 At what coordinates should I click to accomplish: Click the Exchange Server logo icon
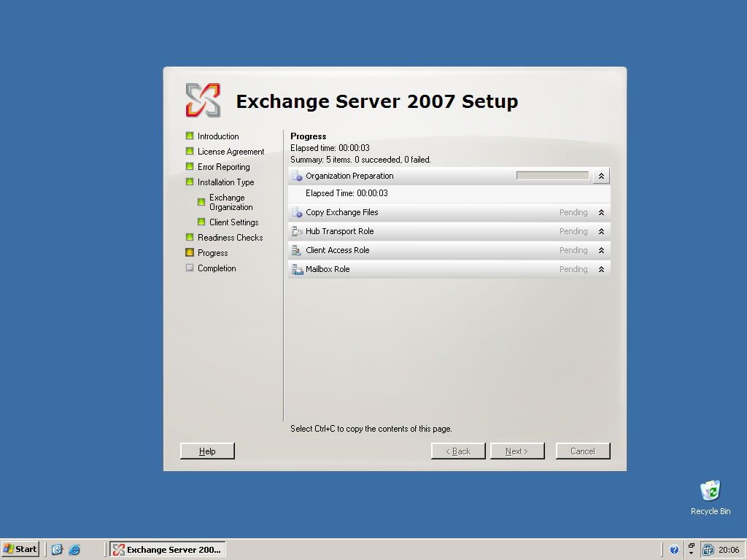tap(202, 100)
